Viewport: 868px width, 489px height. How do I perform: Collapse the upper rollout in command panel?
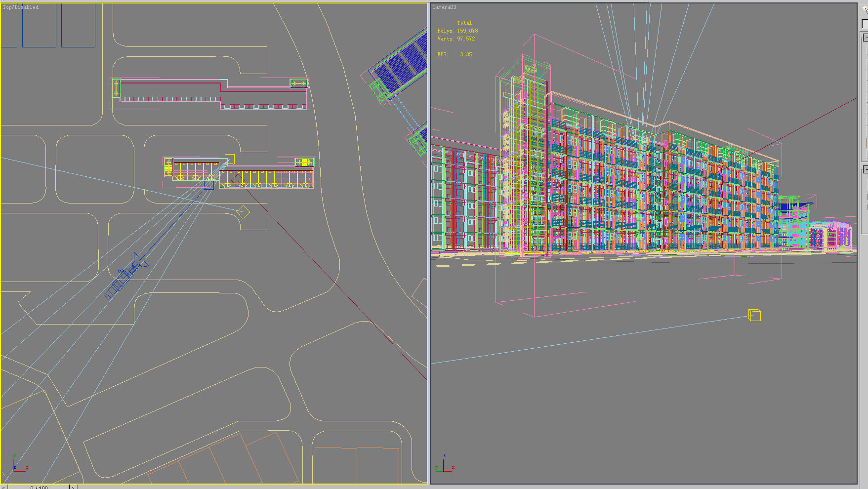(865, 38)
